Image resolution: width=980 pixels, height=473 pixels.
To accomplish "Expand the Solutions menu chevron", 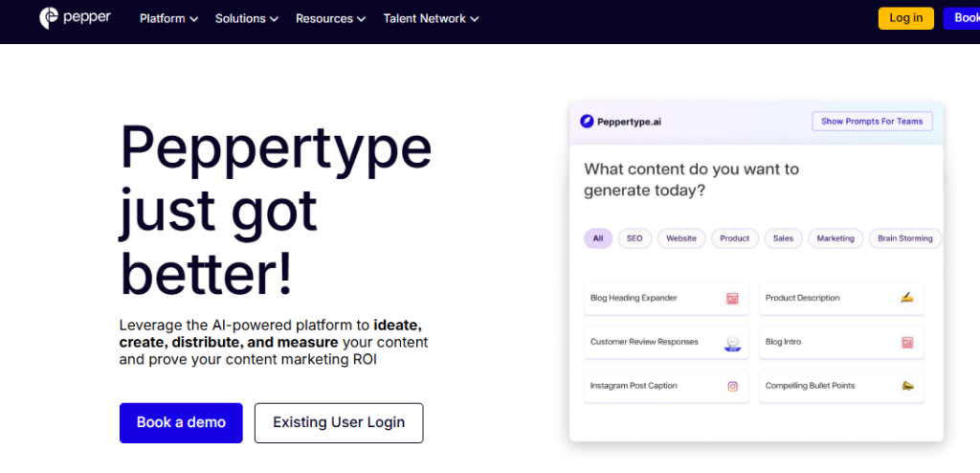I will (x=274, y=19).
